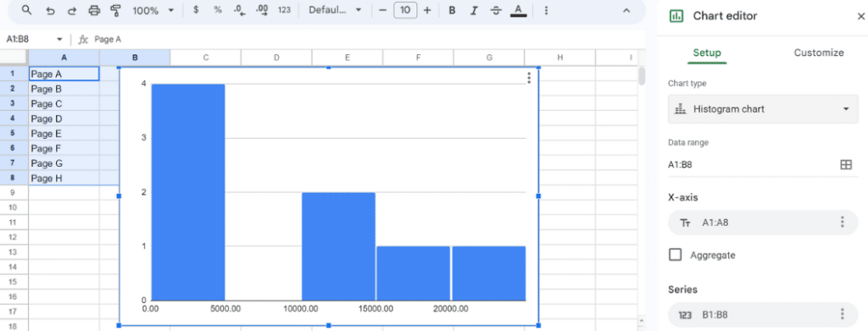Screen dimensions: 868x331
Task: Increase decimal places
Action: (x=263, y=10)
